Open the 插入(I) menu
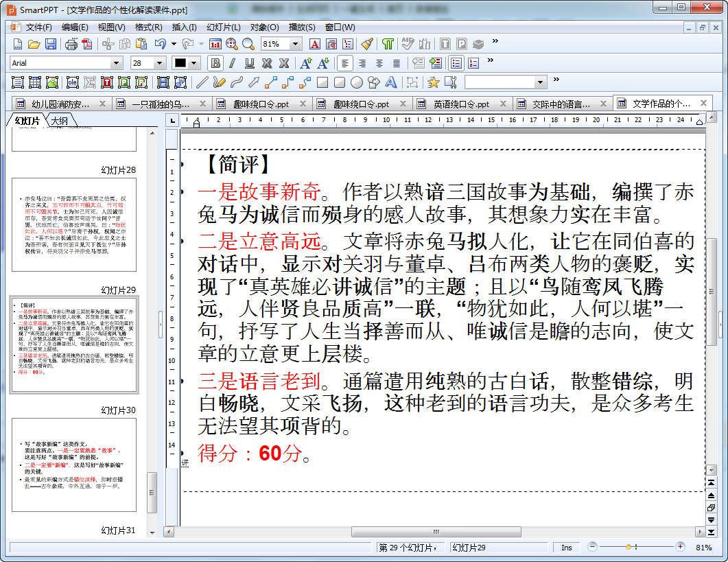 (x=184, y=27)
